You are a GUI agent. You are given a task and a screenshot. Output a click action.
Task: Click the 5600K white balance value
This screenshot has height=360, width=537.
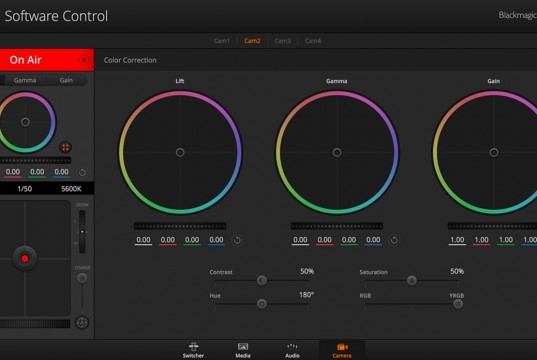point(71,189)
